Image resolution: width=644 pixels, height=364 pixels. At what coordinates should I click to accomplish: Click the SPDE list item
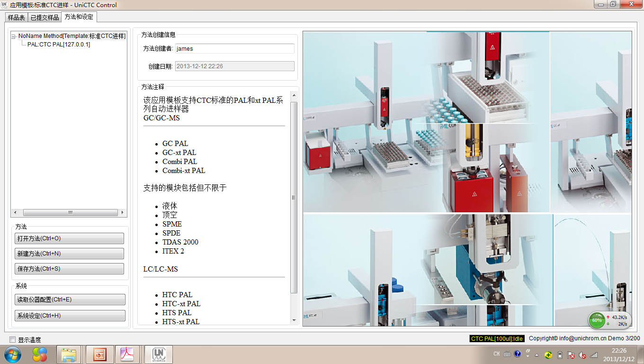[x=171, y=233]
